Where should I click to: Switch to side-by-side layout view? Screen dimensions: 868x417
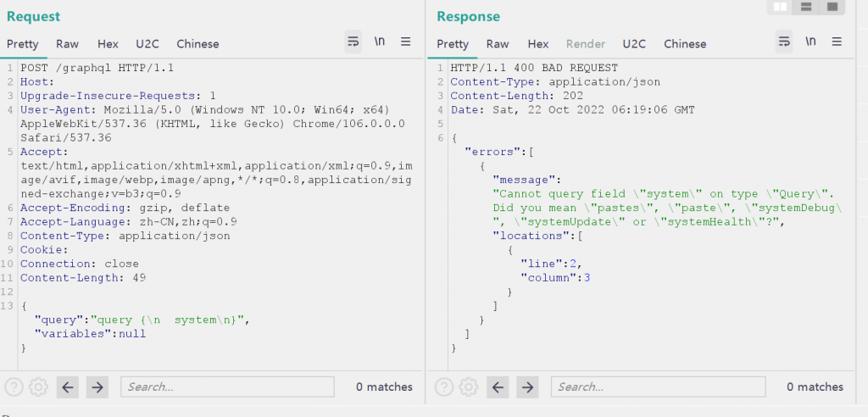[x=780, y=8]
